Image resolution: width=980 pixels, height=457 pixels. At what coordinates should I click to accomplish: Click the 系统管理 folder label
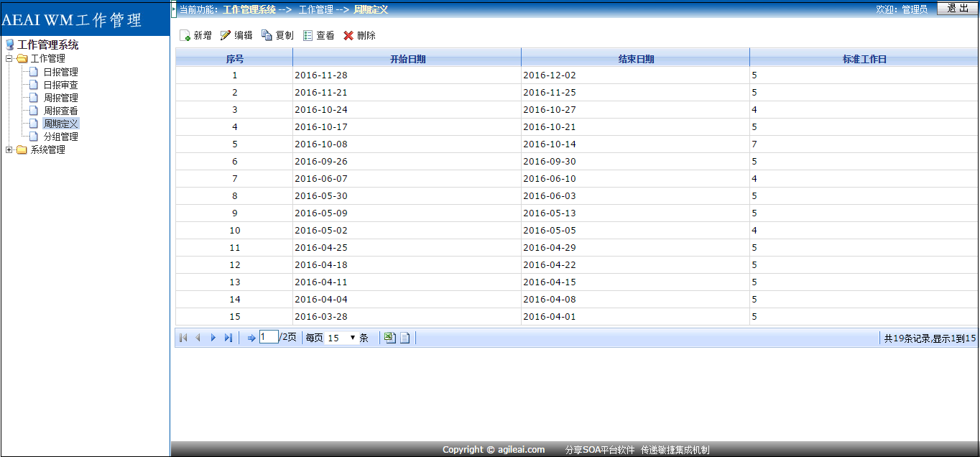(x=47, y=149)
